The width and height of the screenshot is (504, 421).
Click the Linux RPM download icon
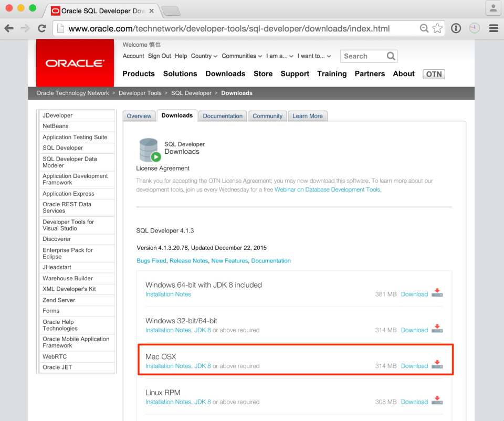[x=438, y=401]
